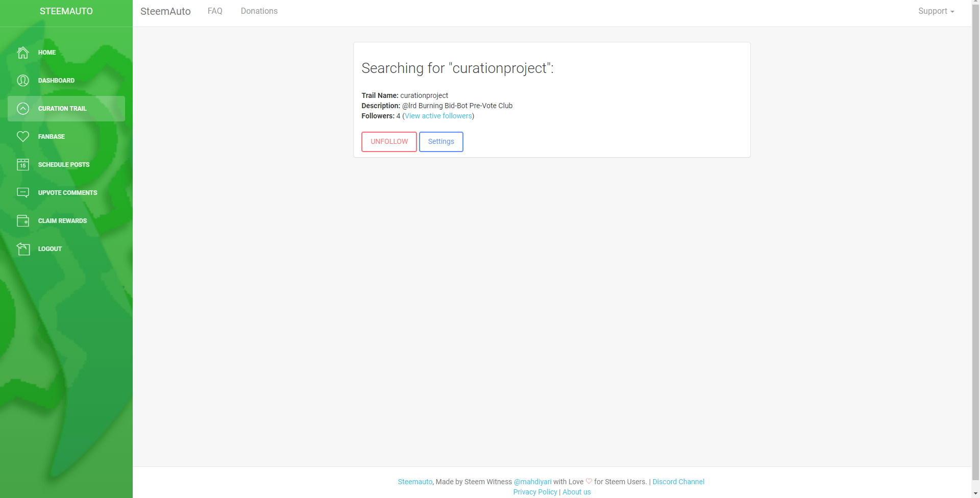The height and width of the screenshot is (498, 980).
Task: Go to the Dashboard label in sidebar
Action: (x=56, y=81)
